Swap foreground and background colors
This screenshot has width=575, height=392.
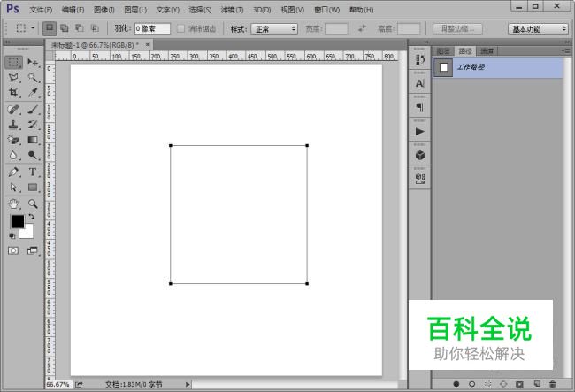(x=31, y=216)
